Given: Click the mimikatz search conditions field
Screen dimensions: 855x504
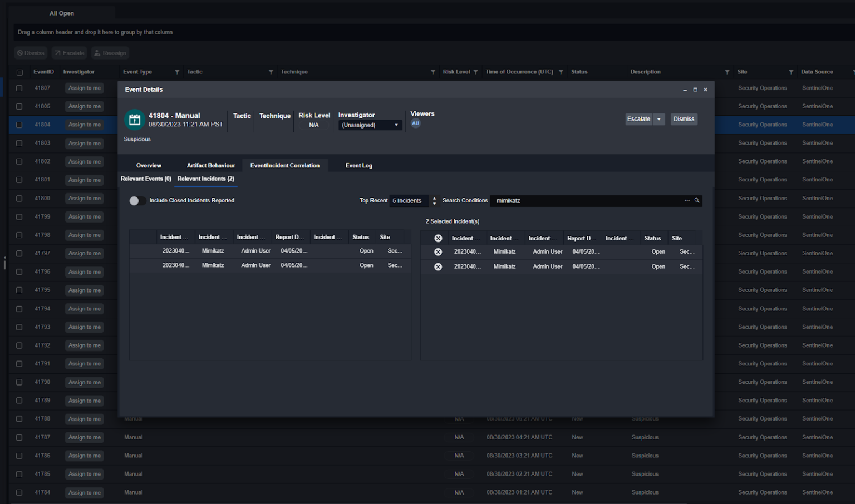Looking at the screenshot, I should click(x=584, y=200).
